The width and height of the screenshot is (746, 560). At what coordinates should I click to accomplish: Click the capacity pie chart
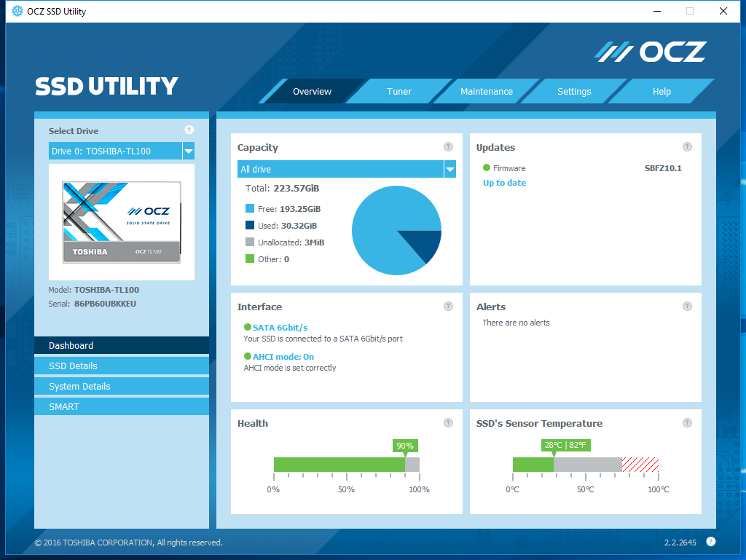click(x=396, y=231)
